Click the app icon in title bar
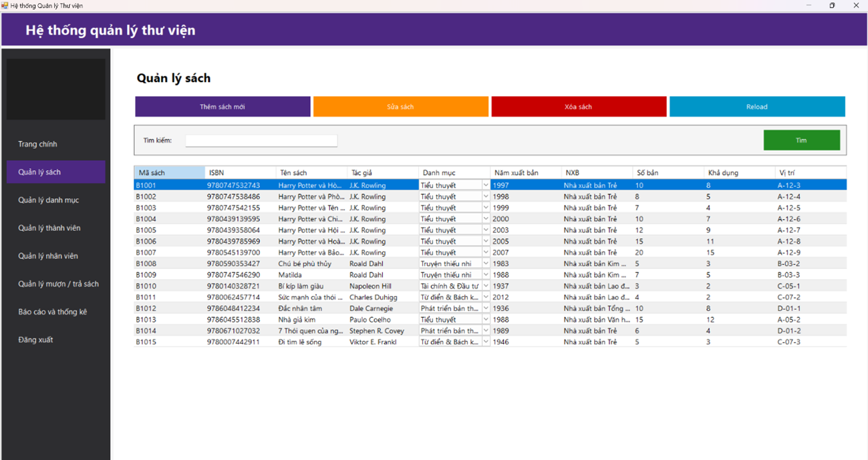This screenshot has height=460, width=868. click(5, 5)
